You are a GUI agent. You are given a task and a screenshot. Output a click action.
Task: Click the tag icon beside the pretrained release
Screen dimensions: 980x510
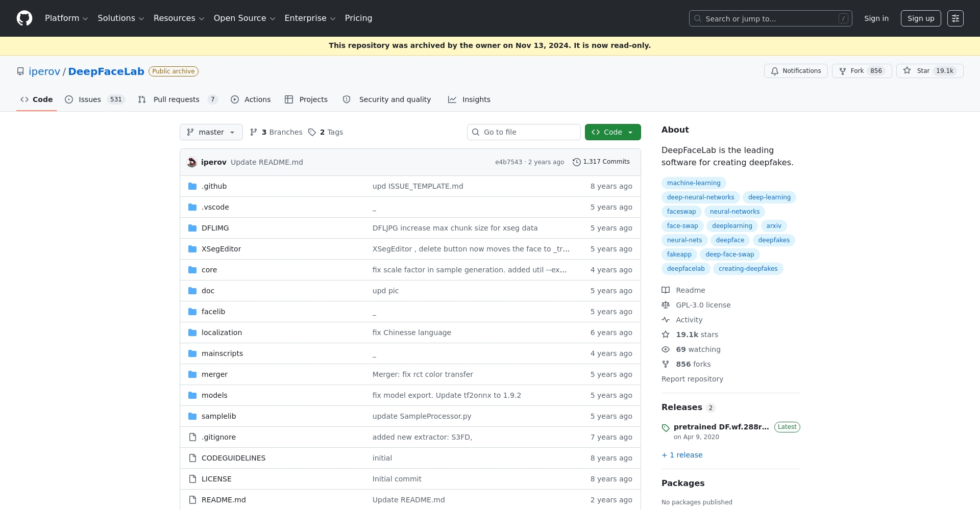point(665,428)
